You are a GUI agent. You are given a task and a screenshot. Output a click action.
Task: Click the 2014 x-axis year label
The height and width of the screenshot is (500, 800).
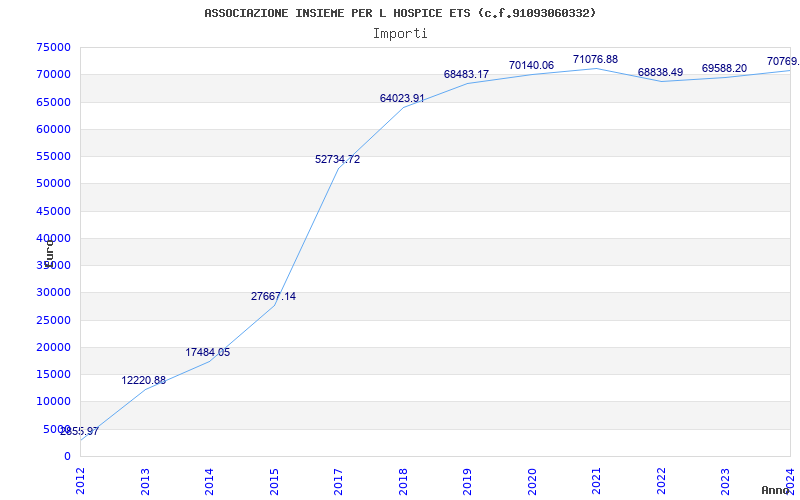click(x=209, y=480)
